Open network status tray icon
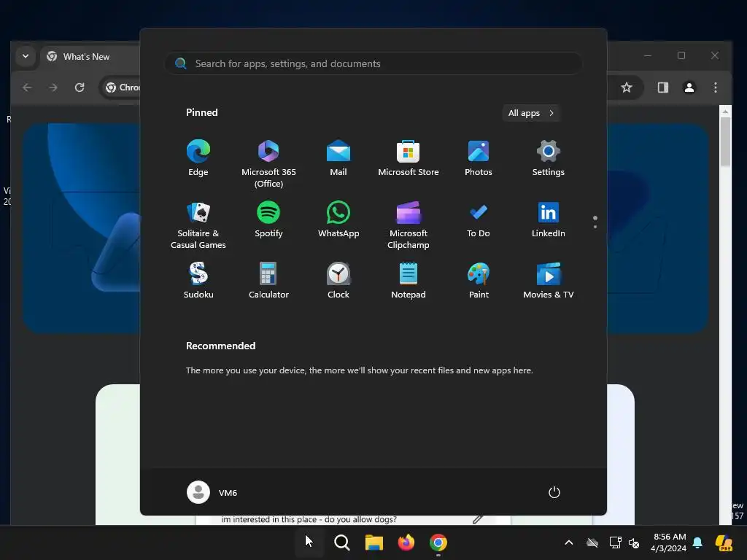747x560 pixels. 616,542
